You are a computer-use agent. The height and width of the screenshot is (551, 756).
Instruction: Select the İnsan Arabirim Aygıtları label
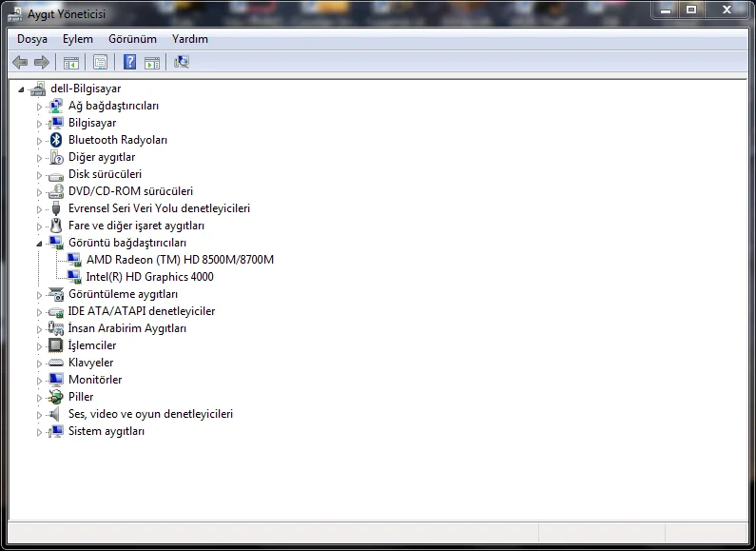coord(126,328)
